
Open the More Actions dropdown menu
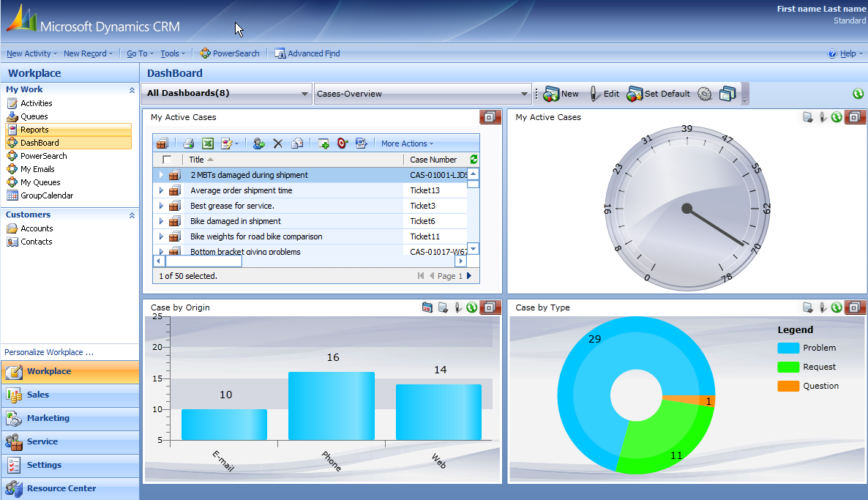tap(407, 143)
